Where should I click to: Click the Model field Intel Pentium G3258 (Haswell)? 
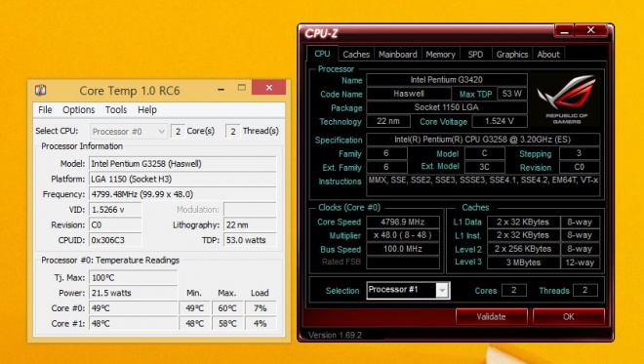(182, 164)
